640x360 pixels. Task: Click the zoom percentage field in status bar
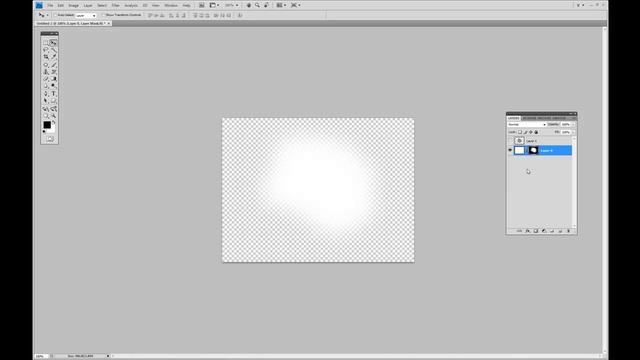coord(40,356)
